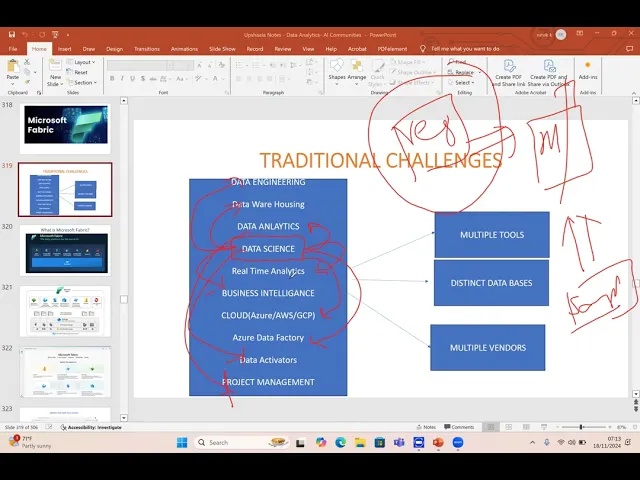Start presentation from beginning icon
The image size is (640, 480).
55,35
